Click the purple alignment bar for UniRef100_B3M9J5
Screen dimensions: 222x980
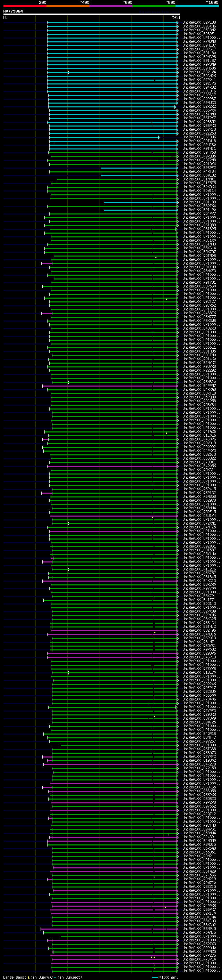tap(110, 929)
